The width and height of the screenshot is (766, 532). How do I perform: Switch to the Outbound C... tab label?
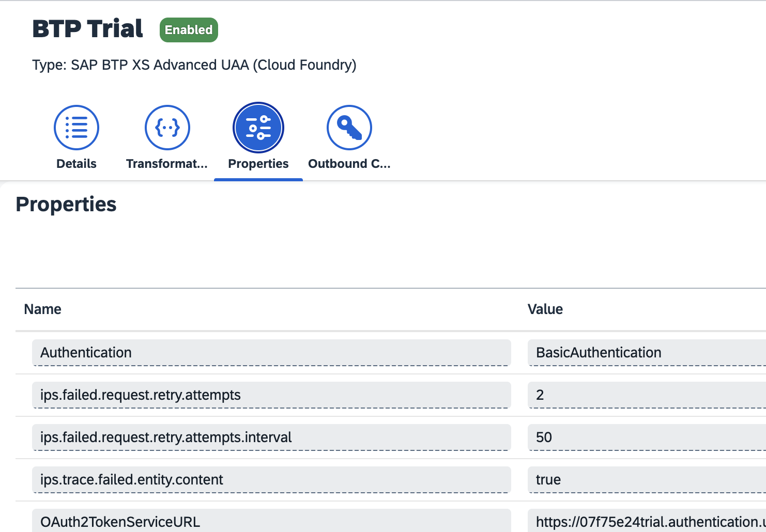(x=349, y=164)
